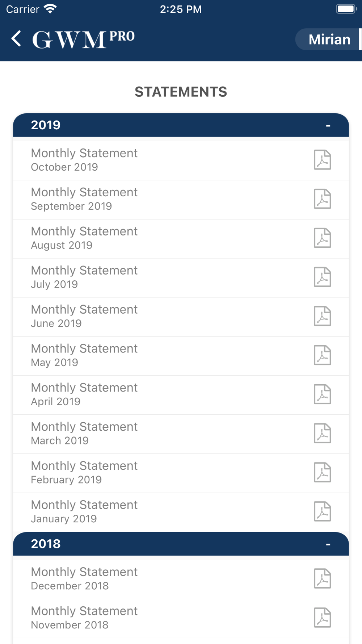The width and height of the screenshot is (362, 644).
Task: Open September 2019 statement PDF icon
Action: (322, 199)
